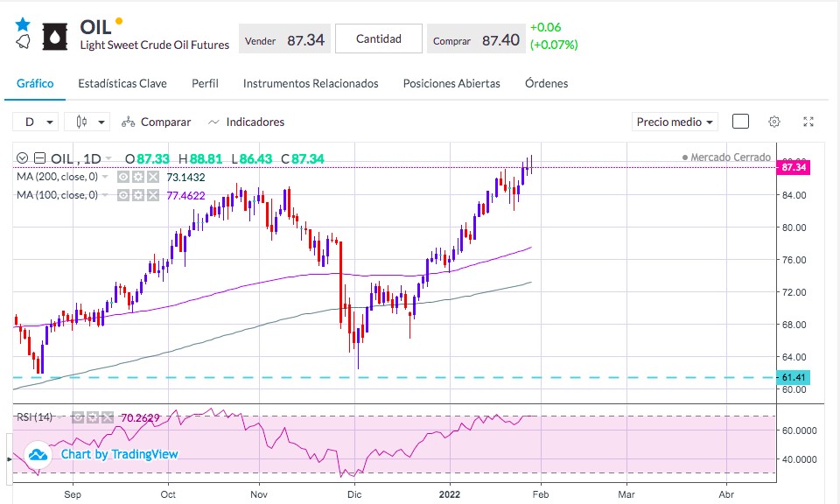Toggle the square layout checkbox beside Precio medio
The image size is (840, 504).
pyautogui.click(x=740, y=122)
